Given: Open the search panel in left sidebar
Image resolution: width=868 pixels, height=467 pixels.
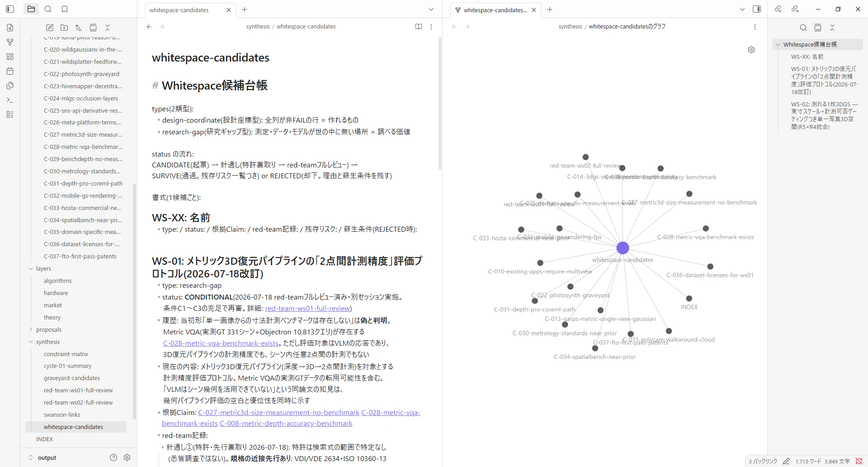Looking at the screenshot, I should point(48,9).
